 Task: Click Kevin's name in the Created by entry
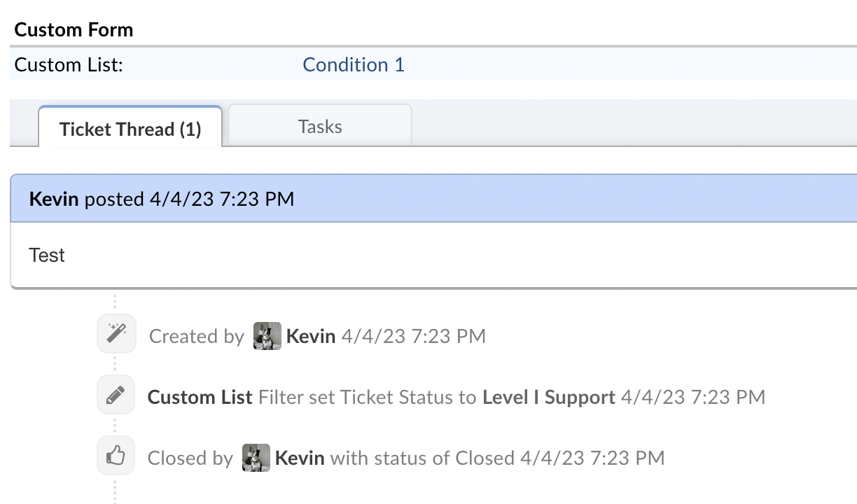(311, 336)
